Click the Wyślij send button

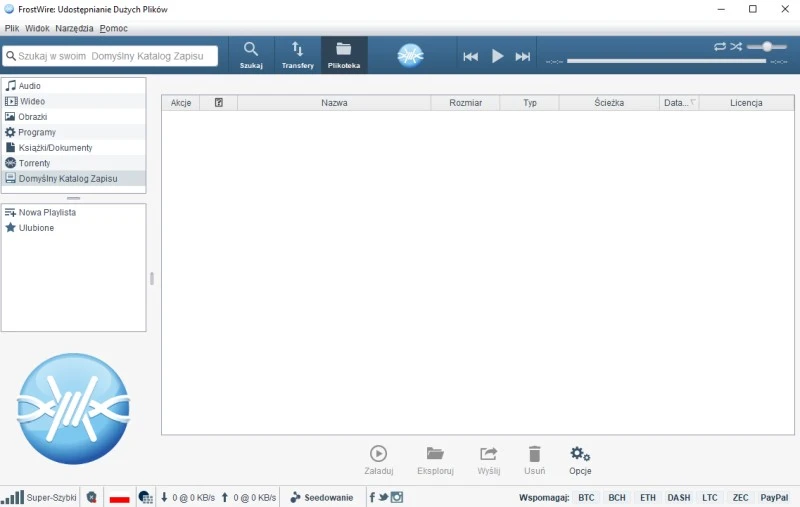tap(489, 460)
